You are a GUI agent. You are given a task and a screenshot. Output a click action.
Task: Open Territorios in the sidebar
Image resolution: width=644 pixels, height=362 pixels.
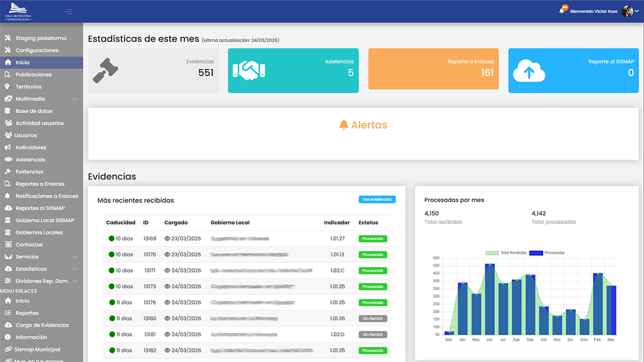[28, 87]
